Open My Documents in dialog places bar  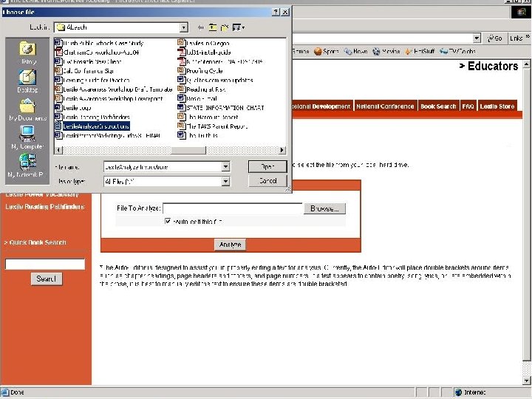point(27,109)
